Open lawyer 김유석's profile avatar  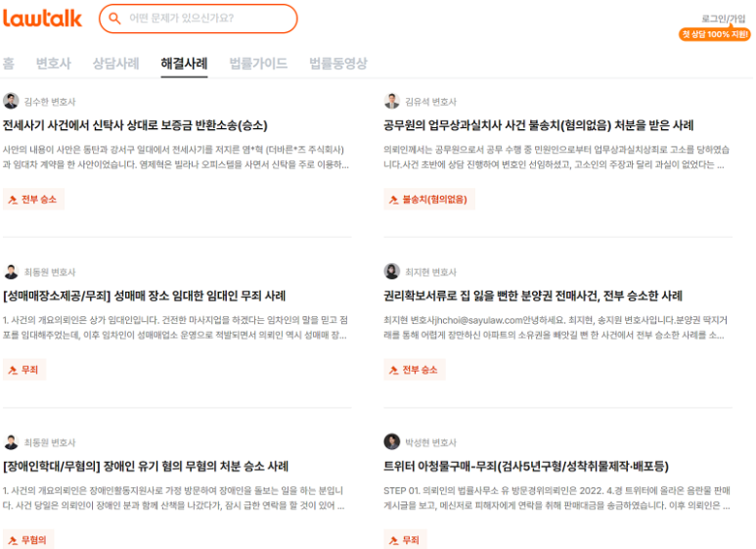(391, 102)
